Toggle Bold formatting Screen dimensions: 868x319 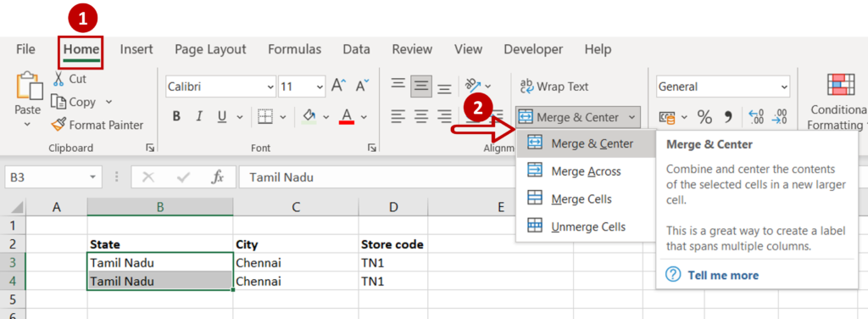click(x=176, y=117)
